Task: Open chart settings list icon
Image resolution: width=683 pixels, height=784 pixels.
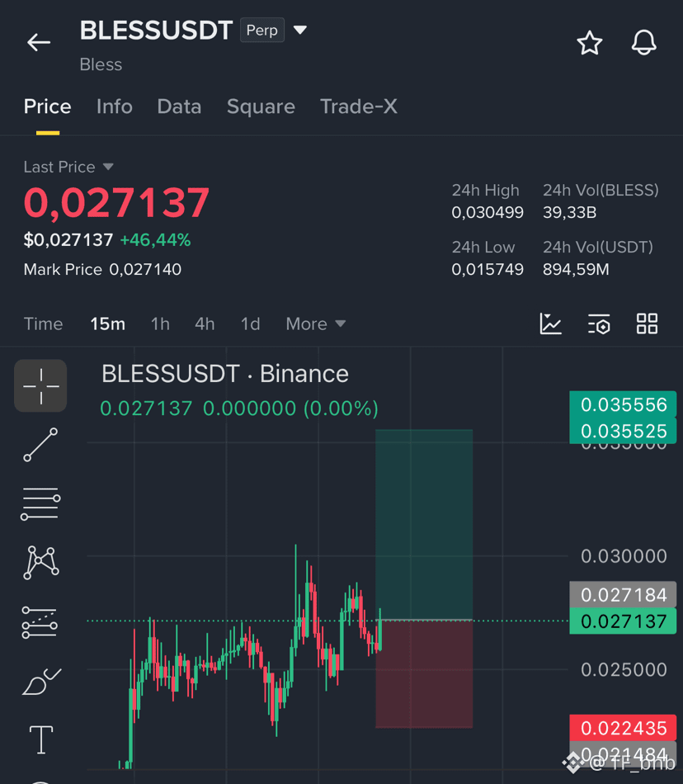Action: pos(599,324)
